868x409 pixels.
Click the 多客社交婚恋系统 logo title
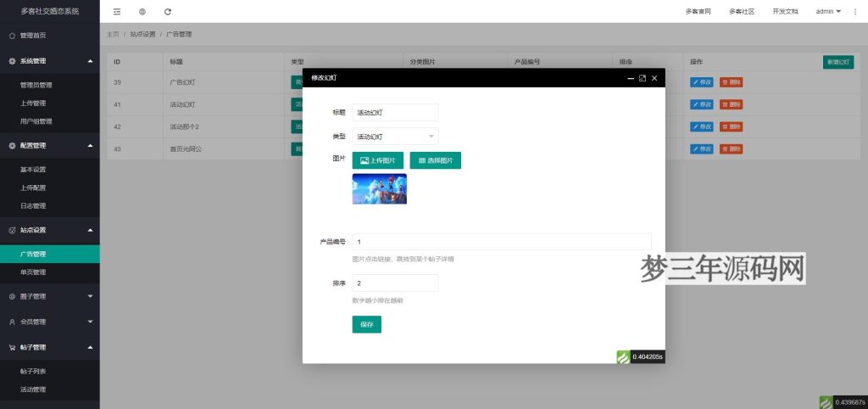[x=50, y=11]
